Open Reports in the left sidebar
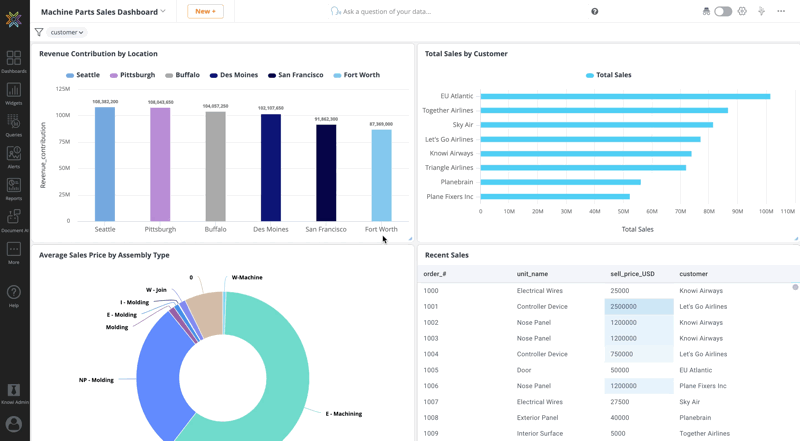The image size is (800, 441). [x=14, y=187]
